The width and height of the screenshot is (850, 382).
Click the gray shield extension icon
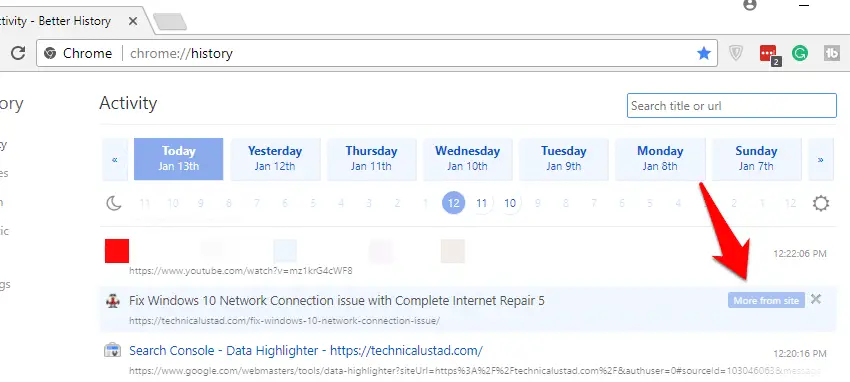[x=736, y=53]
